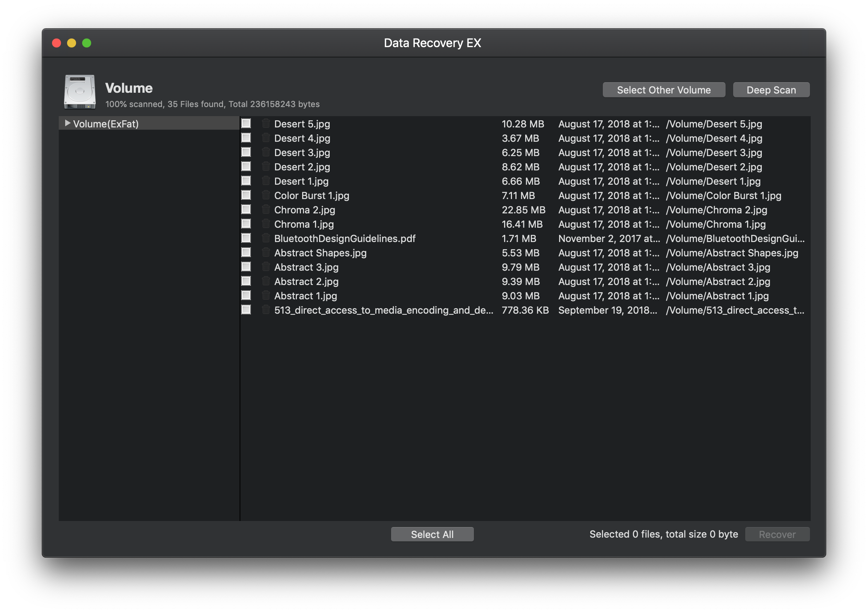Click the 1.71 MB size value
The height and width of the screenshot is (613, 868).
coord(519,239)
